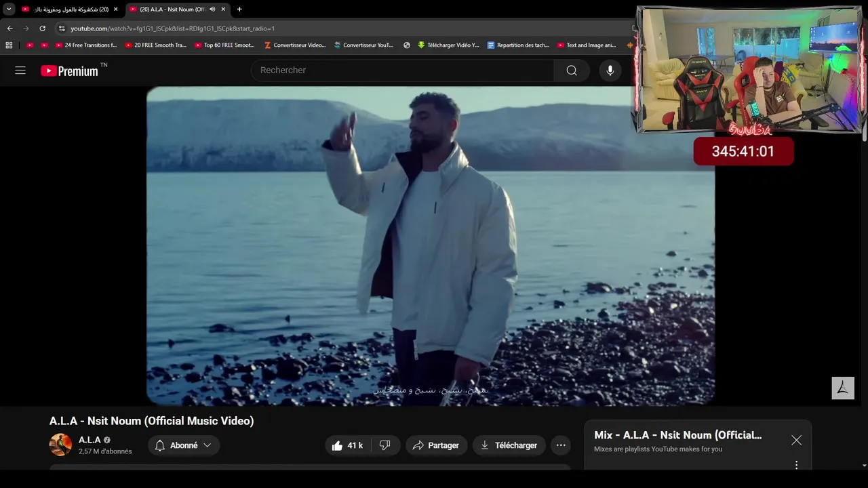The image size is (868, 488).
Task: Open '20 FREE Smooth Tra...' bookmark
Action: point(156,45)
